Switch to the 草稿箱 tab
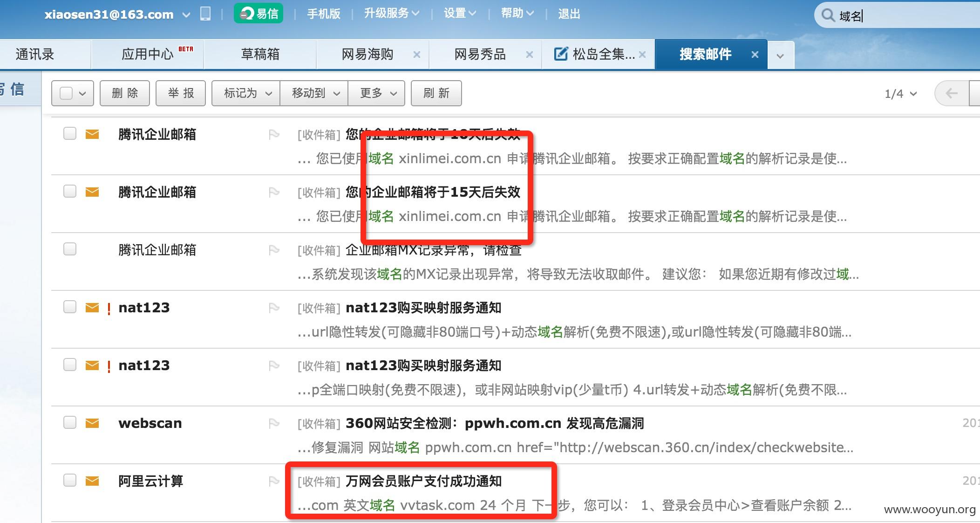980x523 pixels. [260, 55]
